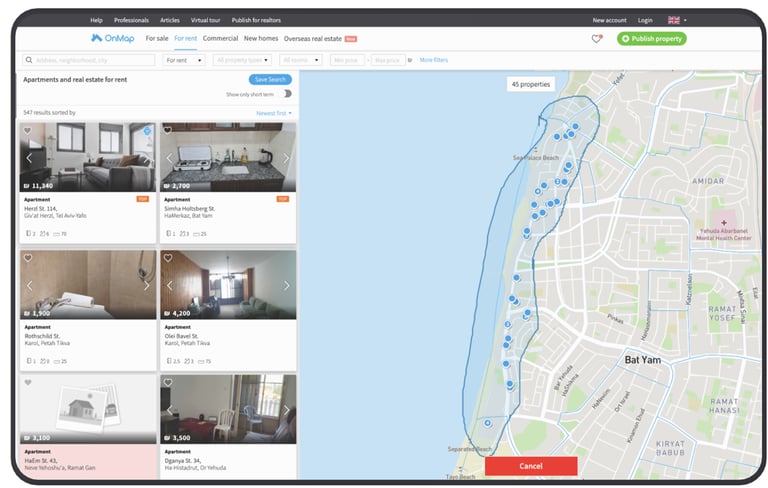This screenshot has height=488, width=768.
Task: Favorite the Herzl St. 114 apartment
Action: tap(27, 130)
